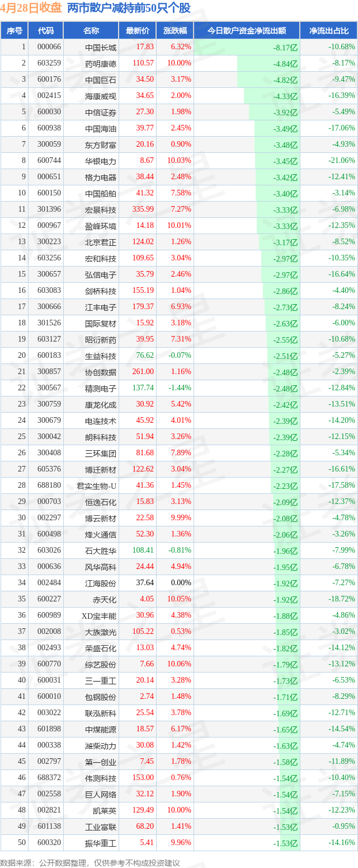Click the 名称 column header
This screenshot has width=358, height=868.
point(91,31)
